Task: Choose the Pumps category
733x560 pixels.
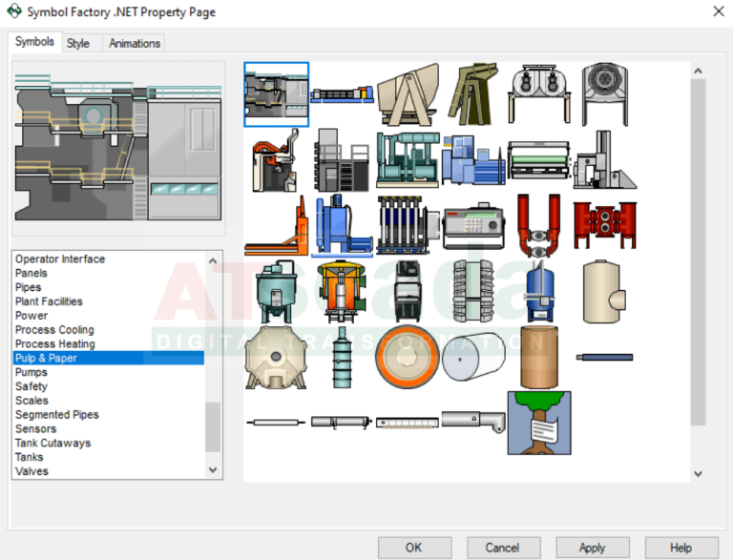Action: point(109,372)
